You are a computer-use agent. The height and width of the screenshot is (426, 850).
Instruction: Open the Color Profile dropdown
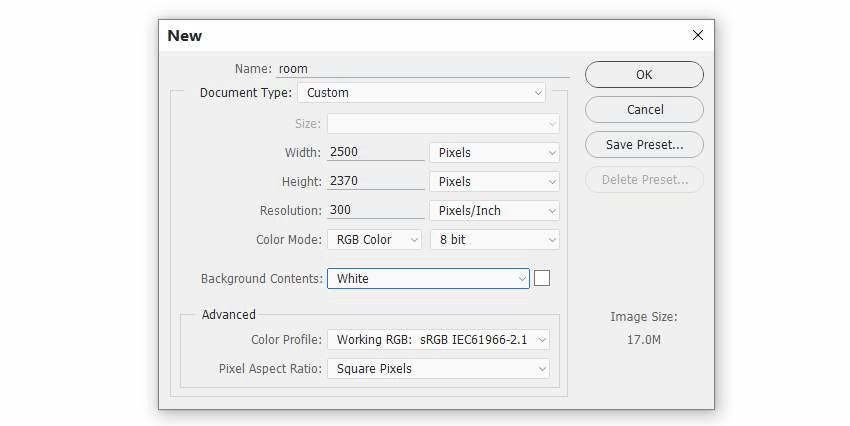pos(439,340)
